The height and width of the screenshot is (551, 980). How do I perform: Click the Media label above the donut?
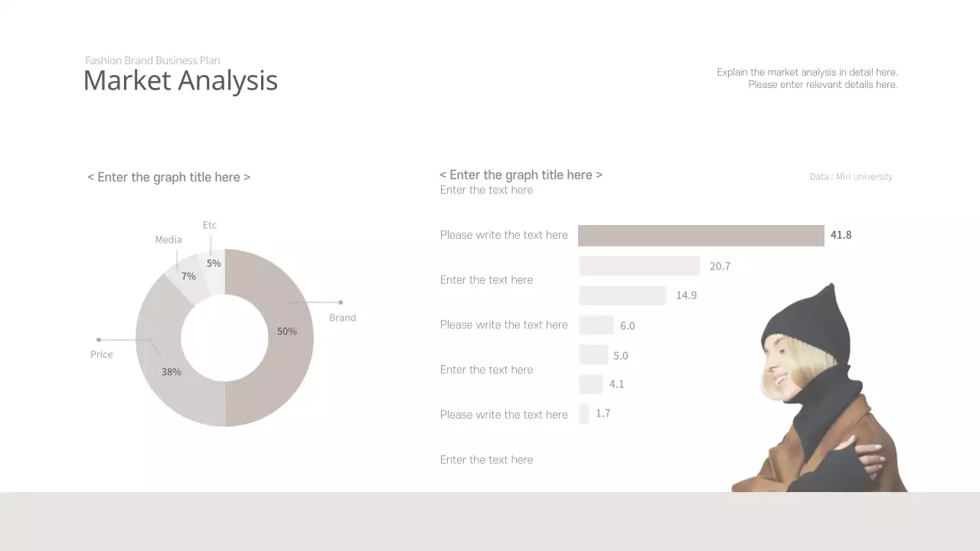tap(168, 240)
